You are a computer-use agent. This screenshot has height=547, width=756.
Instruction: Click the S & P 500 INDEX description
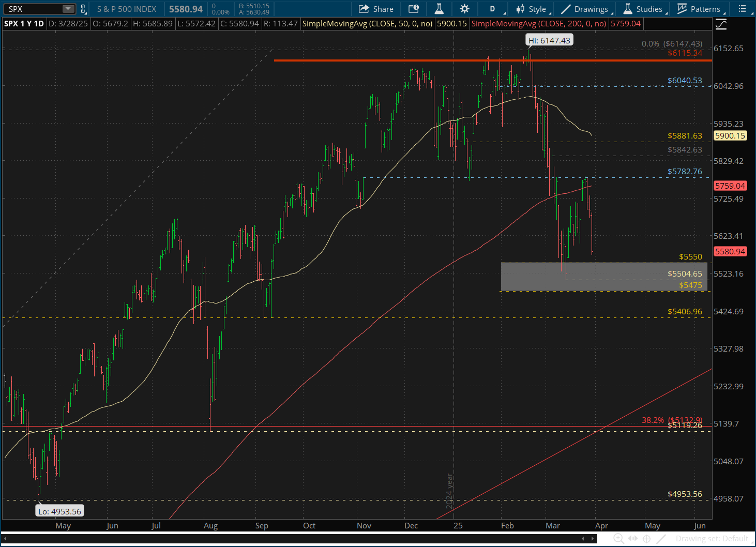pos(127,9)
